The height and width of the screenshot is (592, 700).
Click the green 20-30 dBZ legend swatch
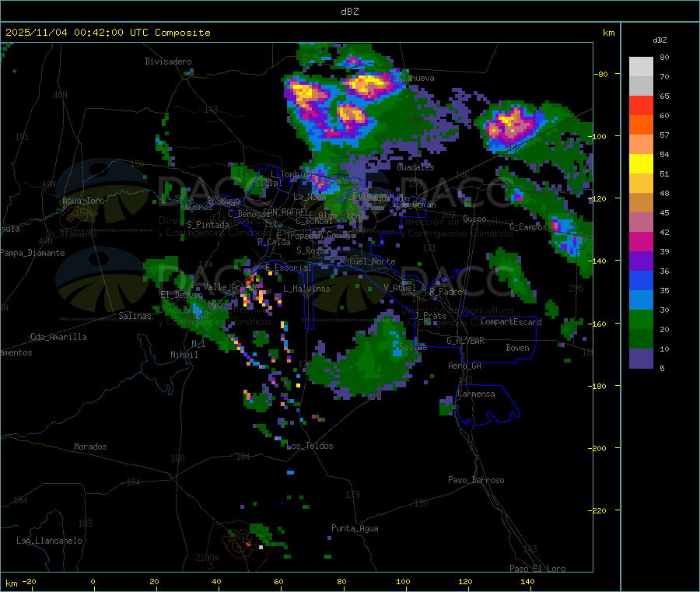pyautogui.click(x=641, y=319)
